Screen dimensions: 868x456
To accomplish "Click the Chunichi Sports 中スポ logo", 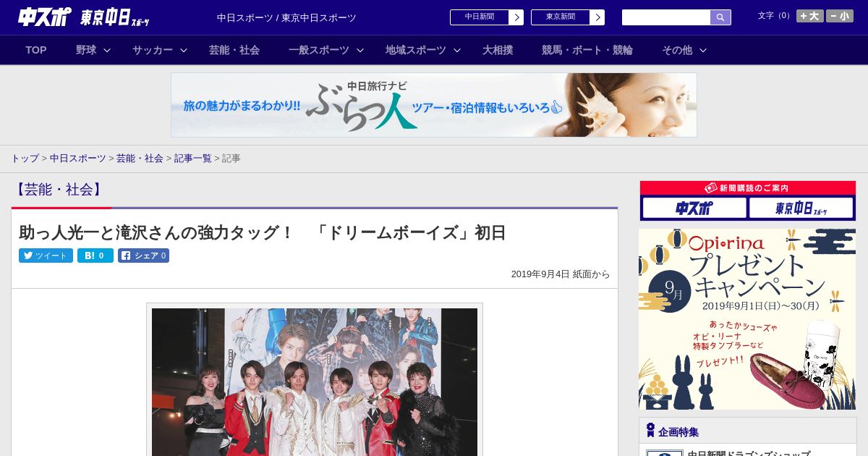I will click(45, 17).
